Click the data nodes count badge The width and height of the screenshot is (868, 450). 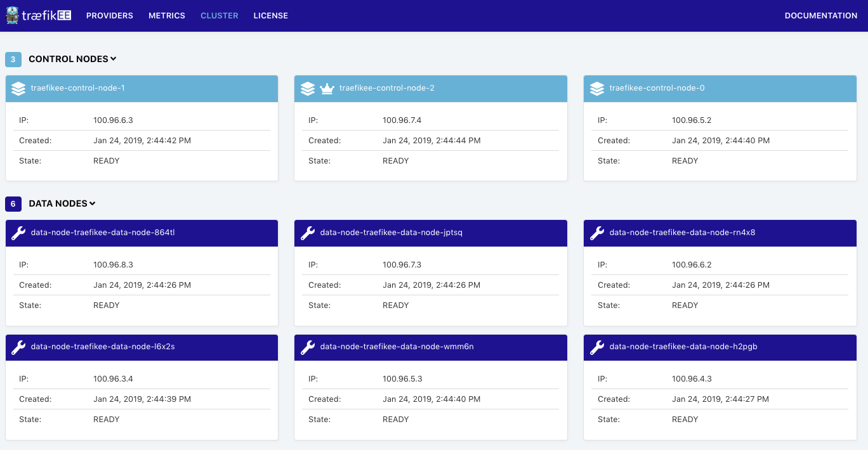tap(13, 203)
